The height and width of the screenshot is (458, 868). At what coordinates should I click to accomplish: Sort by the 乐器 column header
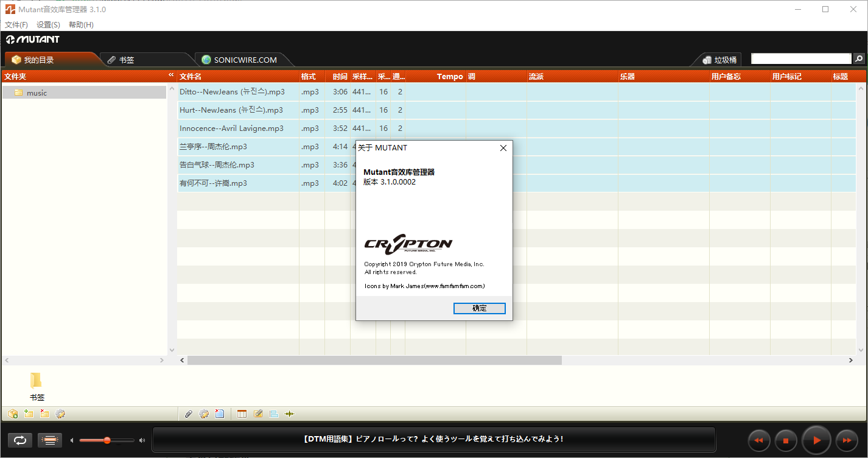[x=663, y=77]
